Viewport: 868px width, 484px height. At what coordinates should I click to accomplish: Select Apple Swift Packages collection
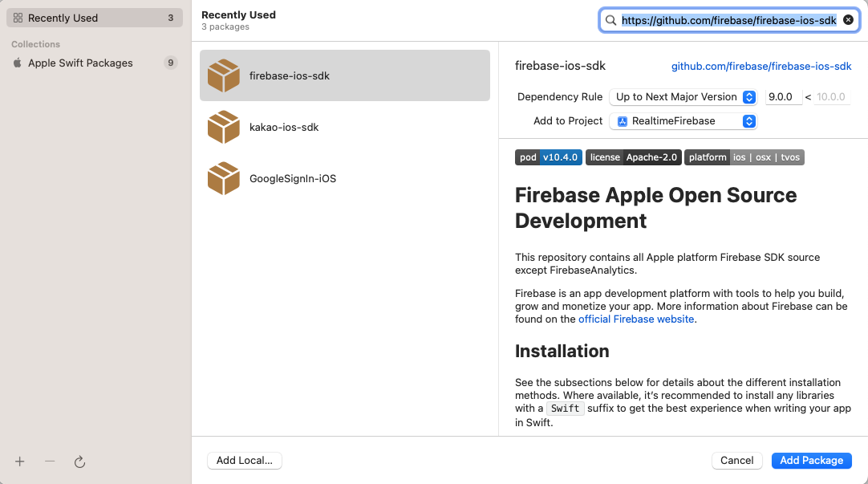click(95, 63)
